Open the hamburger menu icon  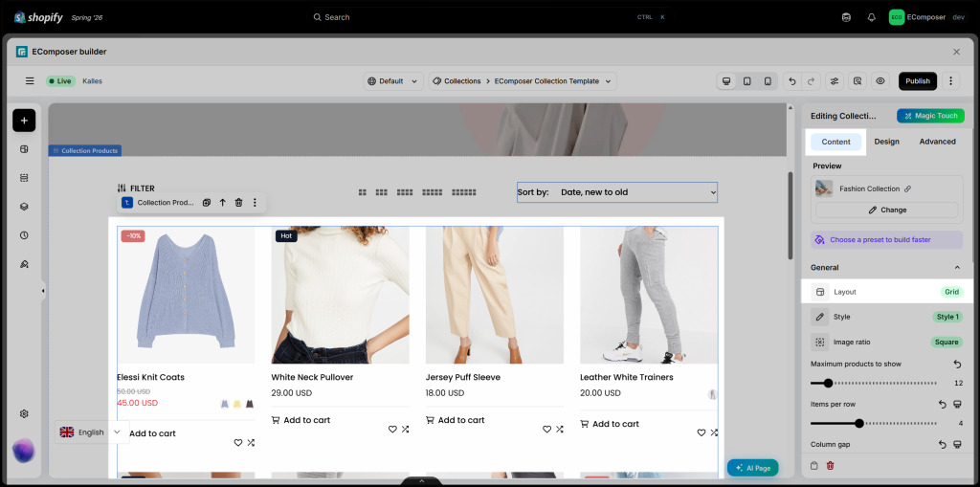(30, 81)
